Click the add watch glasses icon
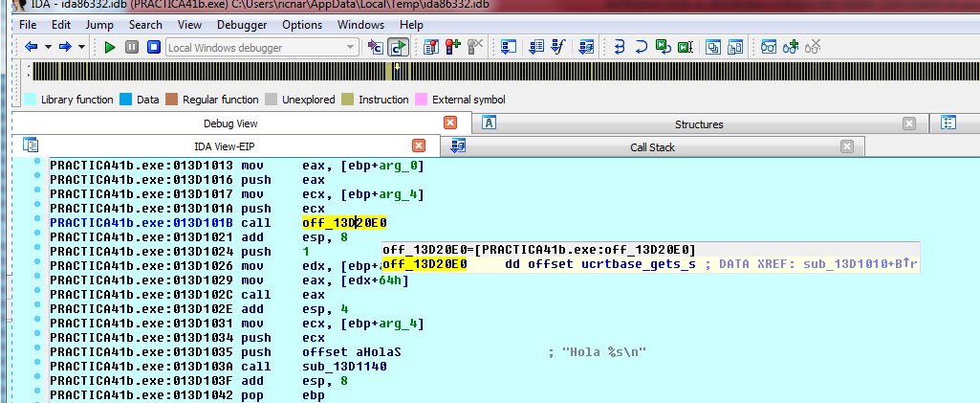Screen dimensions: 980x403 [791, 46]
